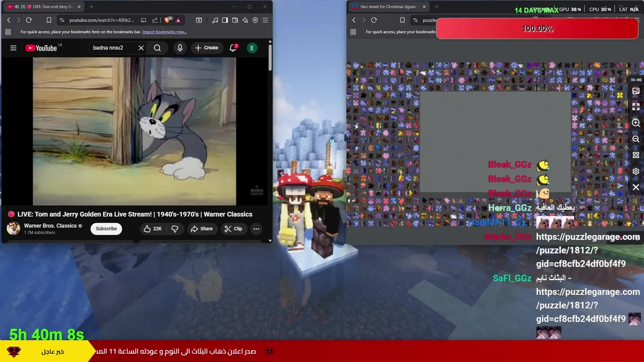Viewport: 644px width, 362px height.
Task: Share the Tom and Jerry live stream
Action: [201, 229]
